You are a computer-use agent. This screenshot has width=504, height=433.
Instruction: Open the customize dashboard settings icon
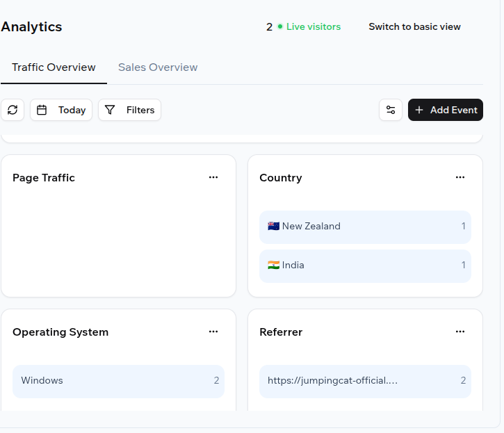click(x=391, y=110)
